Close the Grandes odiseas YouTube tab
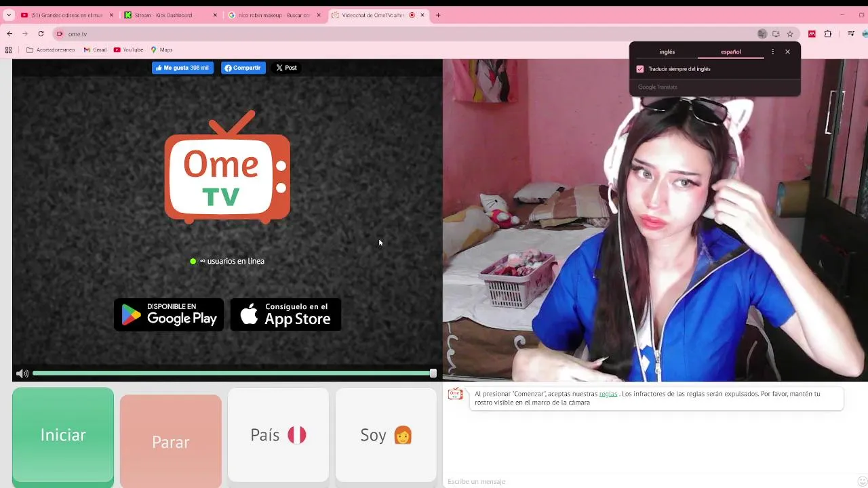868x488 pixels. [x=111, y=15]
